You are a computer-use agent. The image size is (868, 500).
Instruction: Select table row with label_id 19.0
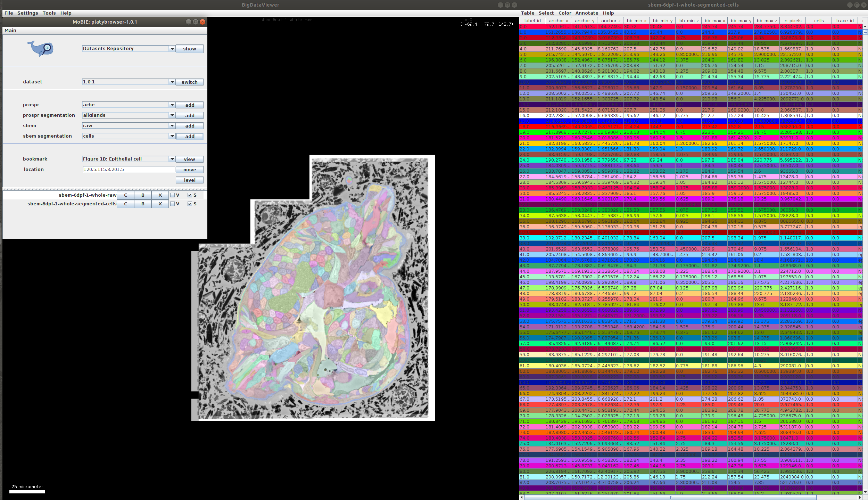(691, 132)
